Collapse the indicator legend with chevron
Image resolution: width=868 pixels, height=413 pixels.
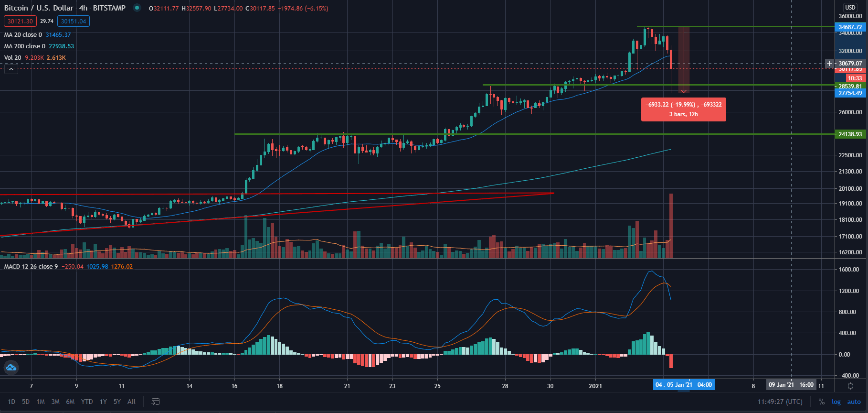click(11, 69)
